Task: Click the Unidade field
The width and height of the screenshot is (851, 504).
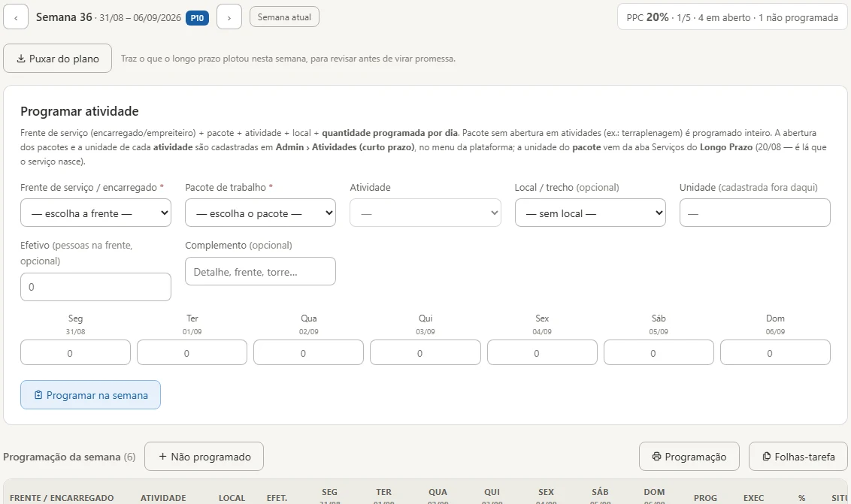Action: pos(755,213)
